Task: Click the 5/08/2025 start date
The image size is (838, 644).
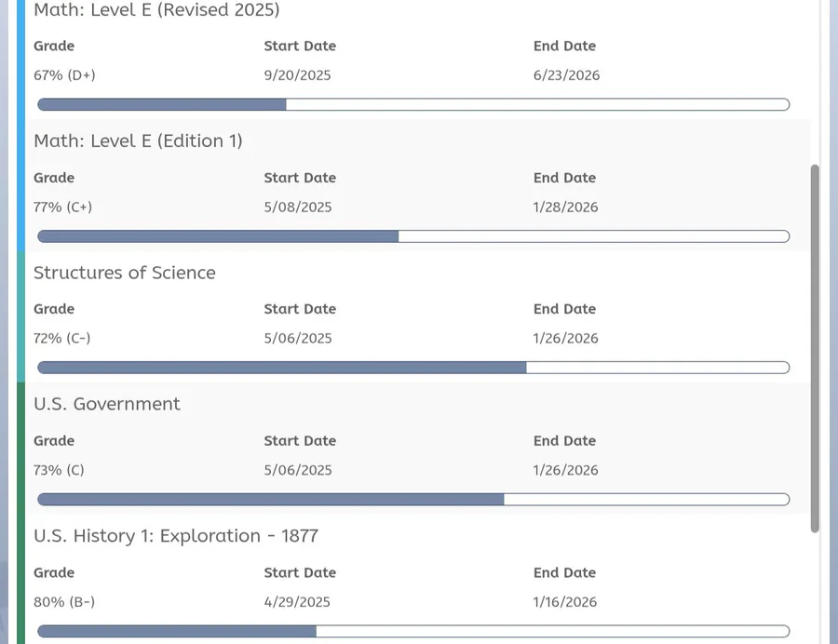Action: click(x=298, y=208)
